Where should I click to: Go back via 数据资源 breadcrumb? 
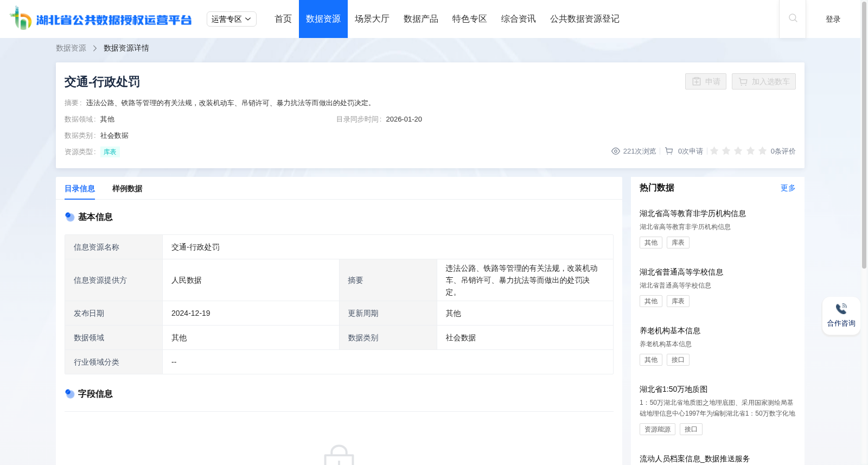pos(71,48)
